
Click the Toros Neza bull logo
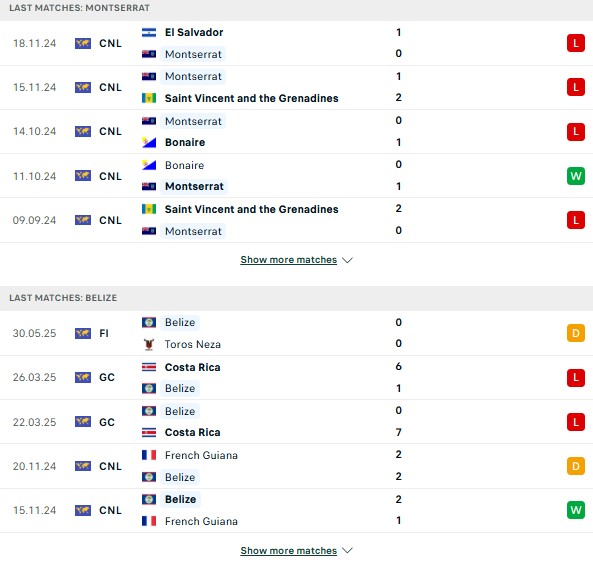click(x=149, y=344)
